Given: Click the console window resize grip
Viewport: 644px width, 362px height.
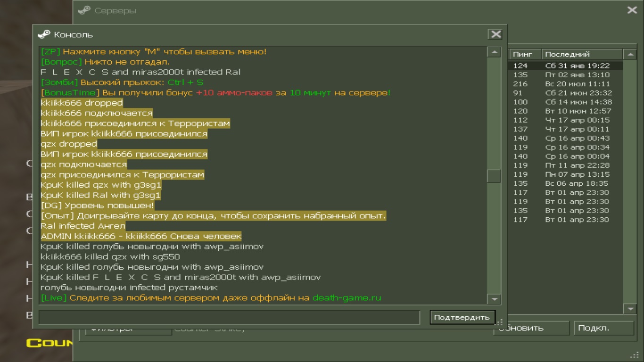Looking at the screenshot, I should [501, 322].
